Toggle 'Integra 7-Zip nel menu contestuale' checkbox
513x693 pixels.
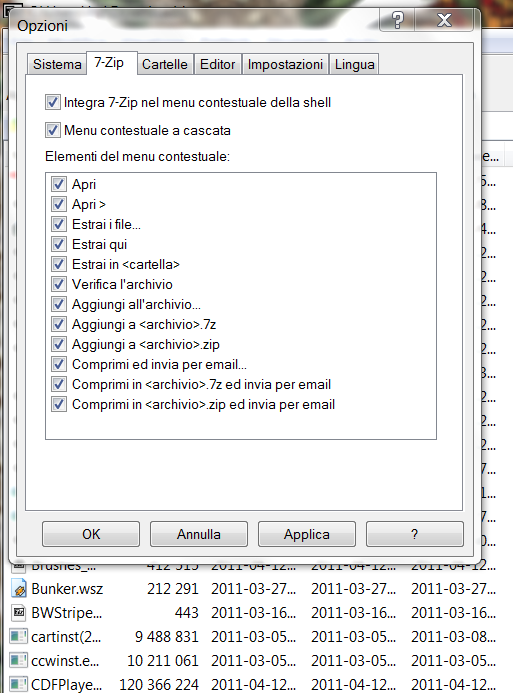click(x=53, y=102)
